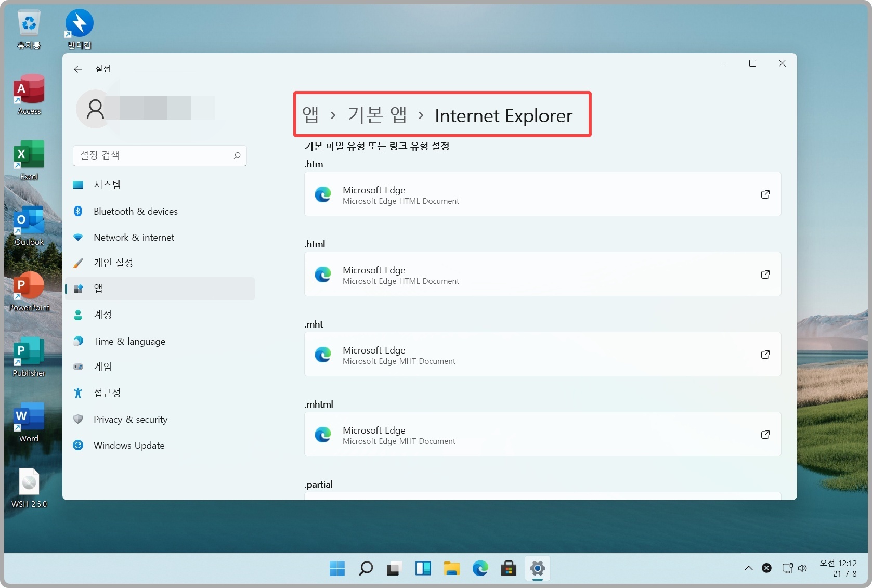Open external link icon for .htm row
The image size is (872, 588).
point(765,194)
